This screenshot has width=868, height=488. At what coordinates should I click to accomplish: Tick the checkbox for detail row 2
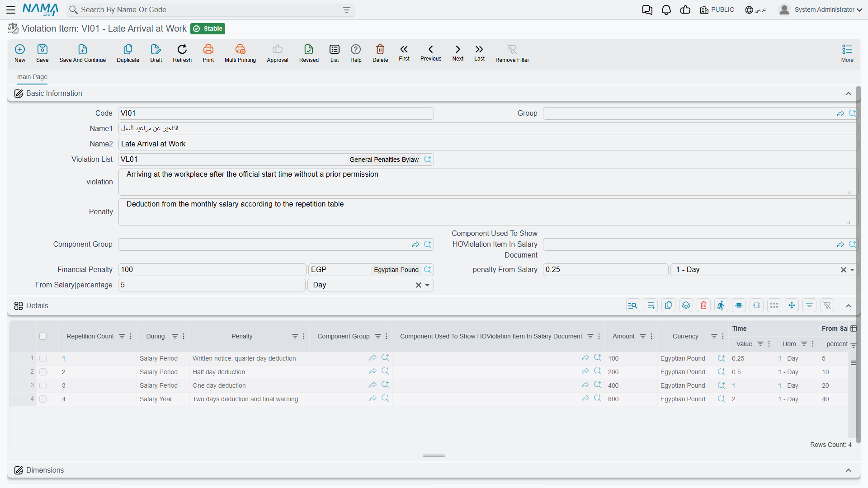(x=43, y=372)
